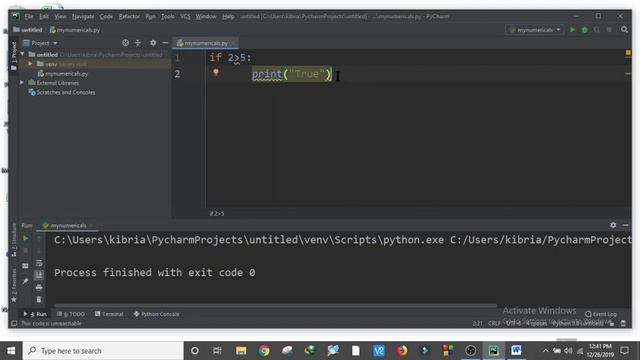640x360 pixels.
Task: Hide the Run panel with minus icon
Action: click(625, 225)
